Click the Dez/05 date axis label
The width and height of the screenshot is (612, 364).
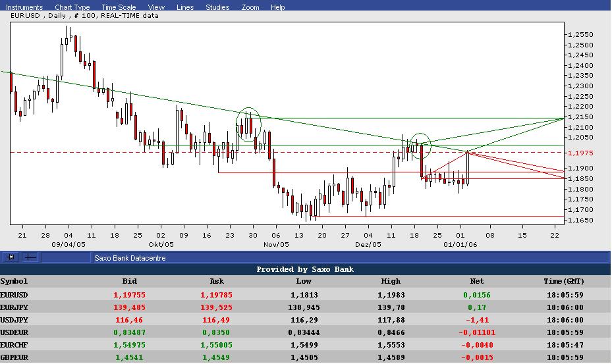[368, 245]
